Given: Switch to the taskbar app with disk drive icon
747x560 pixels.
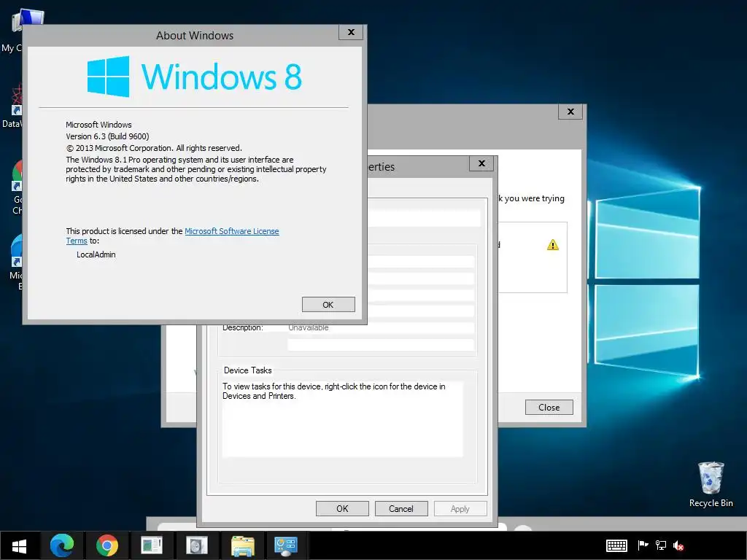Looking at the screenshot, I should [x=196, y=545].
